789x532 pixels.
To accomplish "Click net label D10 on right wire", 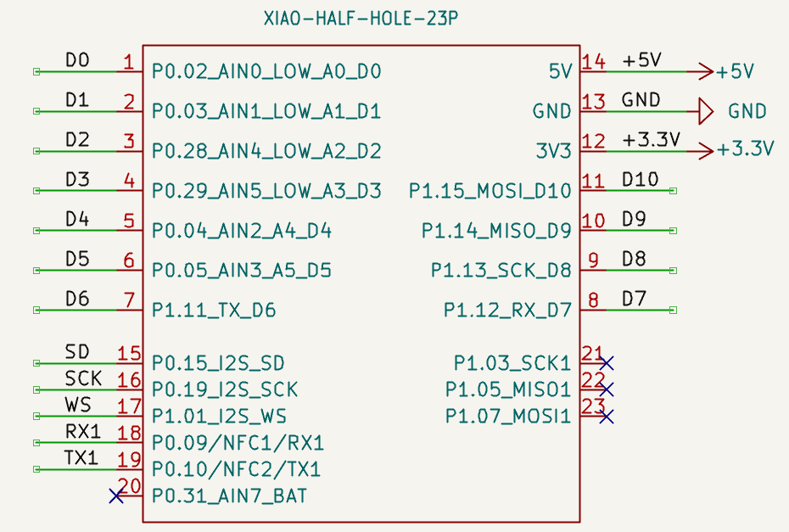I will click(x=640, y=180).
